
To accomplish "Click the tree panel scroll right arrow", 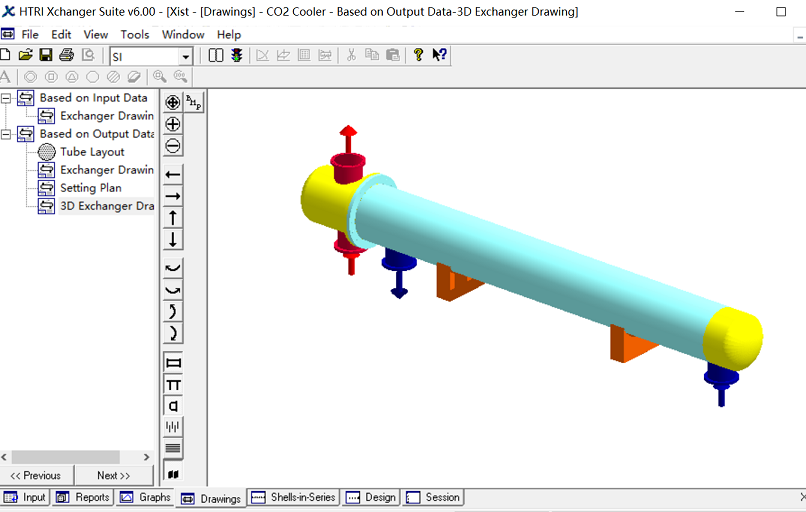I will click(146, 457).
